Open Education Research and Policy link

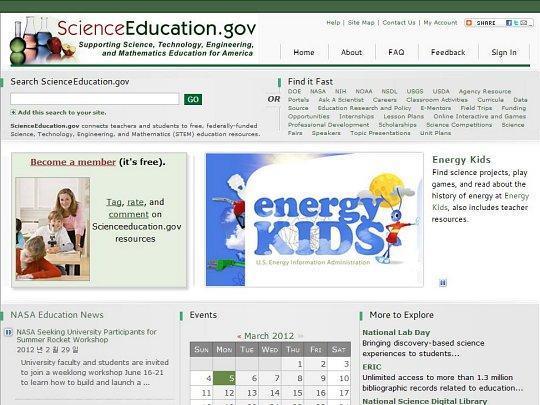[x=364, y=108]
